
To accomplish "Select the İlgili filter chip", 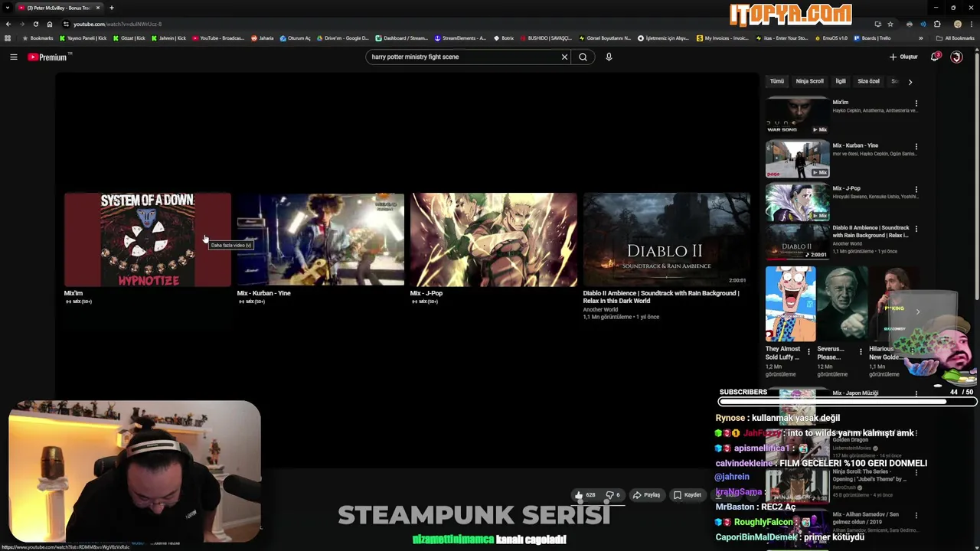I will point(841,81).
